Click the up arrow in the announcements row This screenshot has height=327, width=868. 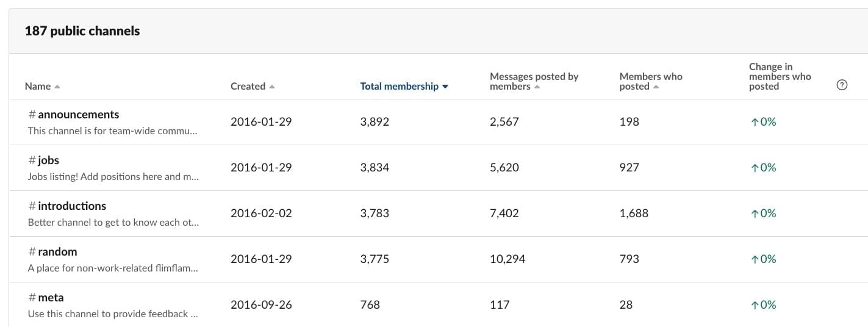[x=755, y=122]
